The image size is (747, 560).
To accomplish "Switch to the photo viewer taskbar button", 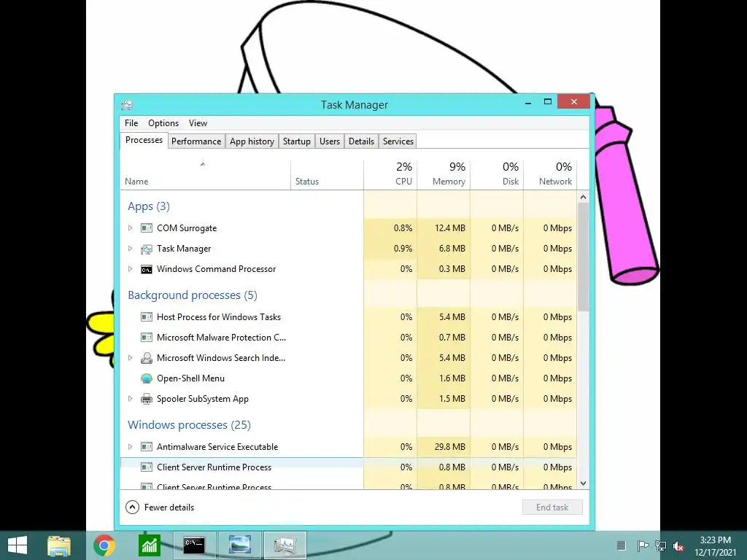I will point(239,545).
